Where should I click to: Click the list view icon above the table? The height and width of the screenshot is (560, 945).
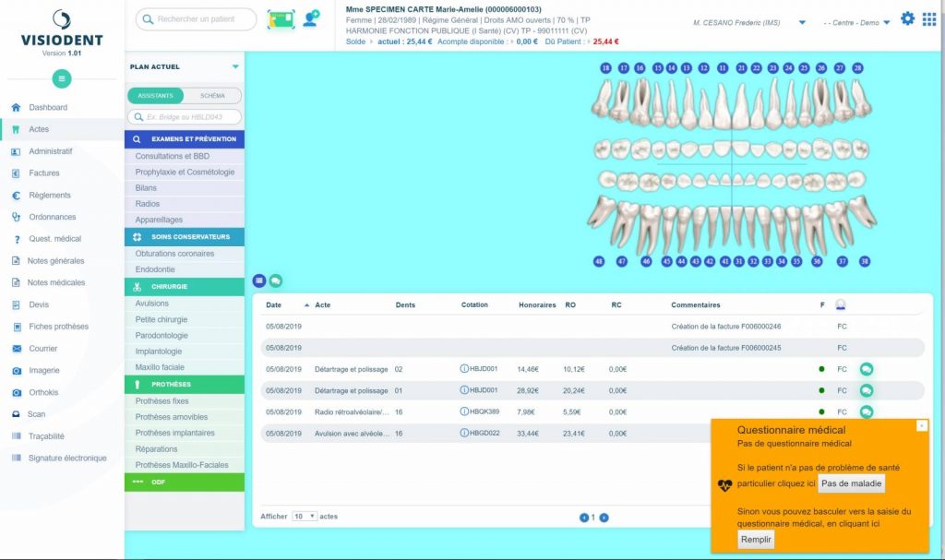pos(259,280)
